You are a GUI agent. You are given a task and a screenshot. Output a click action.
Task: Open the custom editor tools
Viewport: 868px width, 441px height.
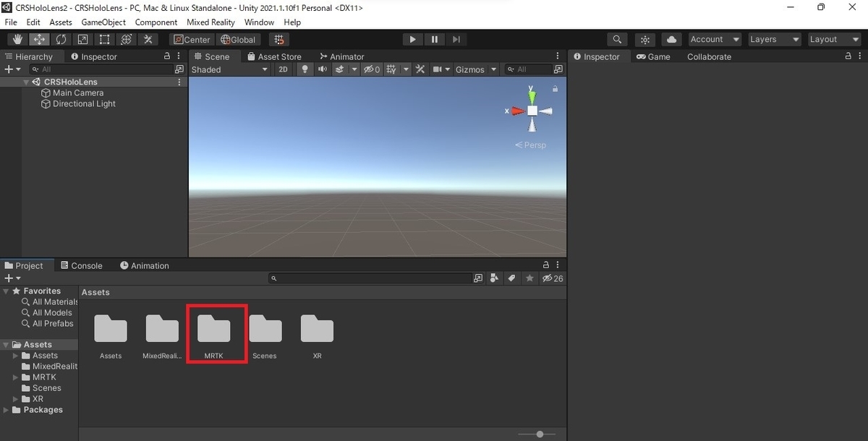click(x=148, y=39)
